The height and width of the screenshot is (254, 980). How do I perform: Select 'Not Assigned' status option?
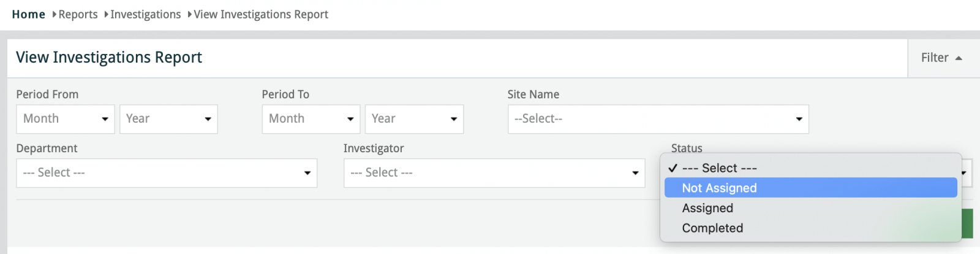720,188
